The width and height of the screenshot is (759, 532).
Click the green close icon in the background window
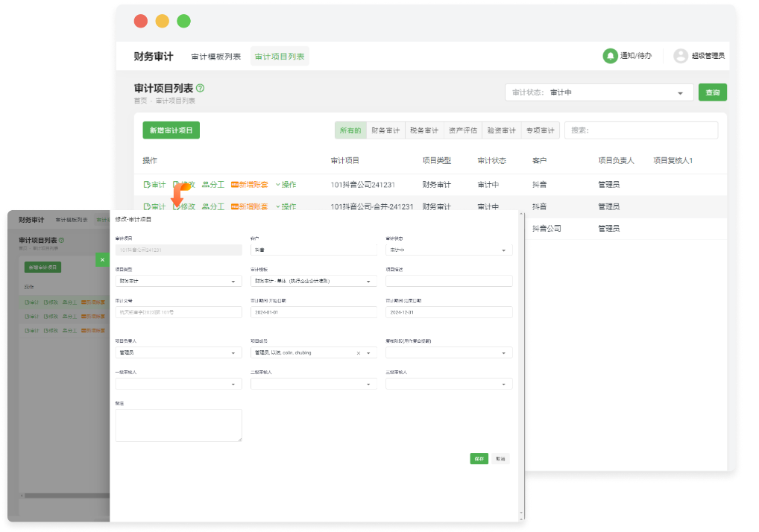click(102, 260)
